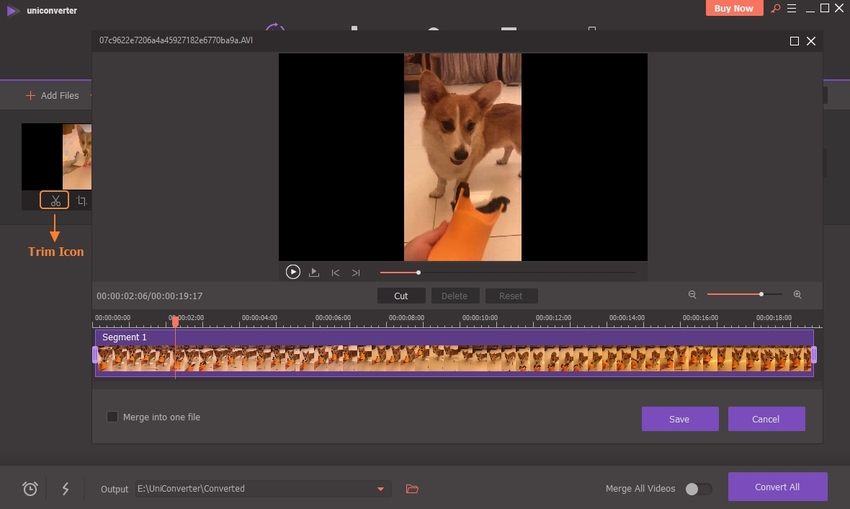Screen dimensions: 850x509
Task: Expand the Output path dropdown
Action: (380, 489)
